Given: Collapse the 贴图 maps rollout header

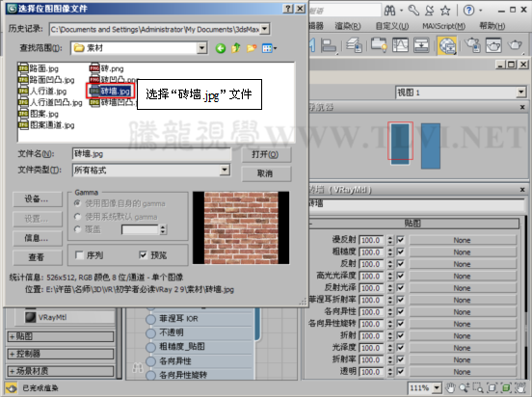Looking at the screenshot, I should coord(413,224).
